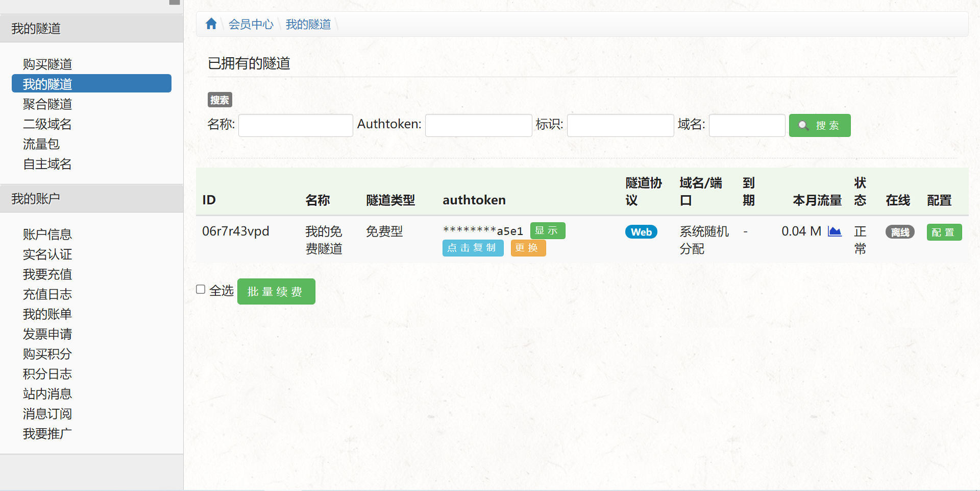Open 流量包 in sidebar
The height and width of the screenshot is (491, 980).
tap(41, 144)
